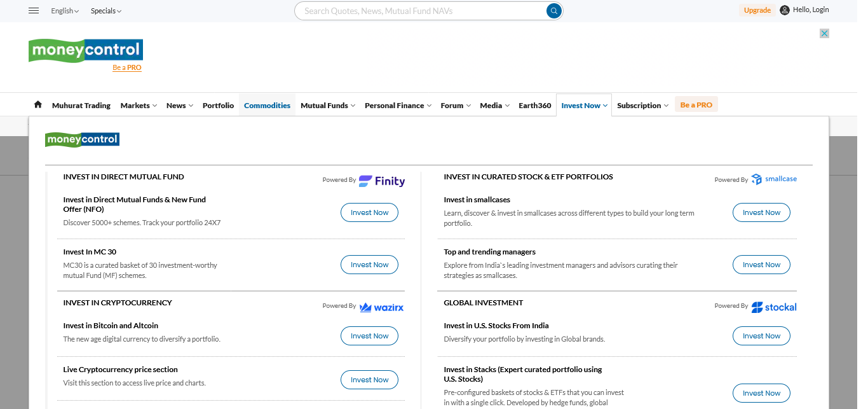The image size is (868, 409).
Task: Expand the Mutual Funds menu
Action: coord(327,106)
